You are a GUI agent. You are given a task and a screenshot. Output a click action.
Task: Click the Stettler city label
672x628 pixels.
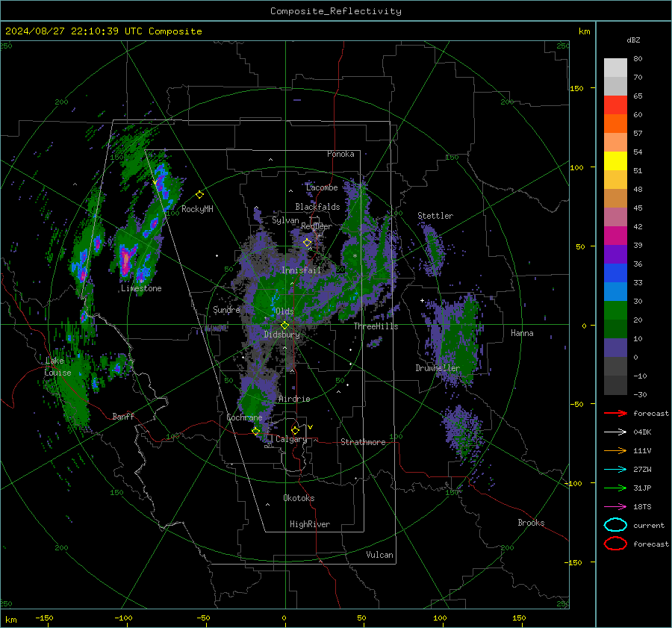coord(435,216)
